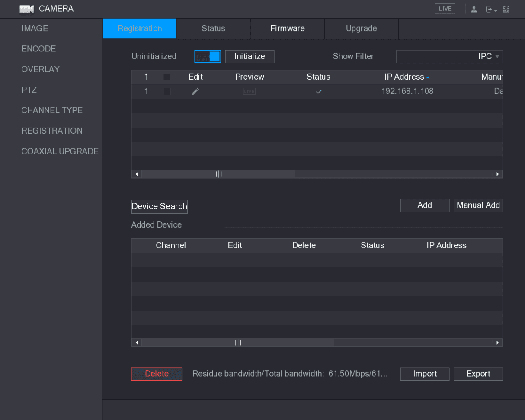
Task: Open the Show Filter IPC dropdown
Action: 449,56
